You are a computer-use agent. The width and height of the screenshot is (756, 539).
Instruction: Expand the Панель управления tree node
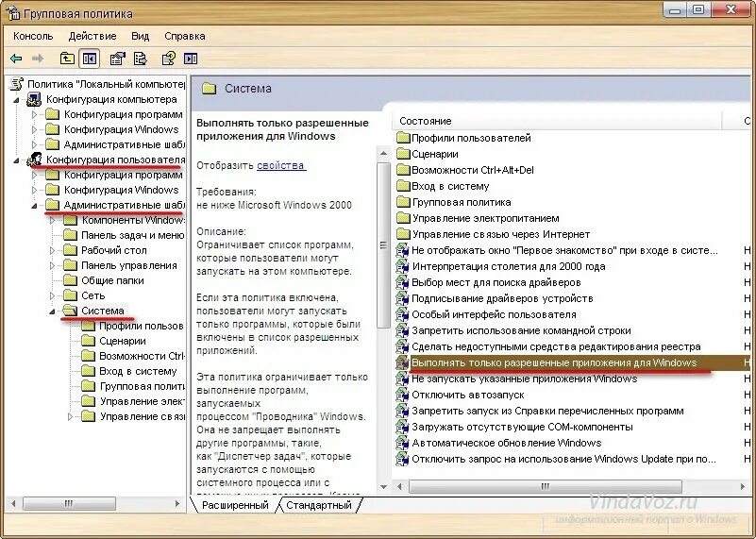pos(53,265)
